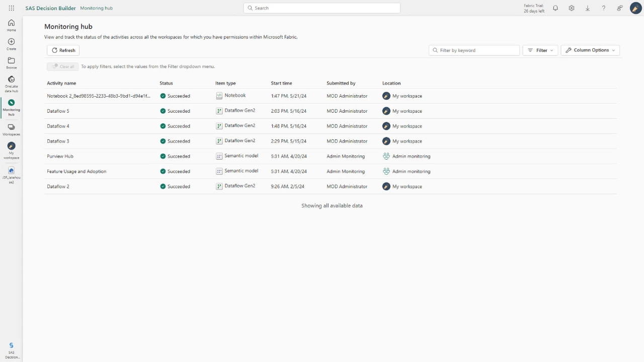Click Dataflow 3 Dataflow Gen2 icon
The image size is (644, 362).
pos(219,141)
